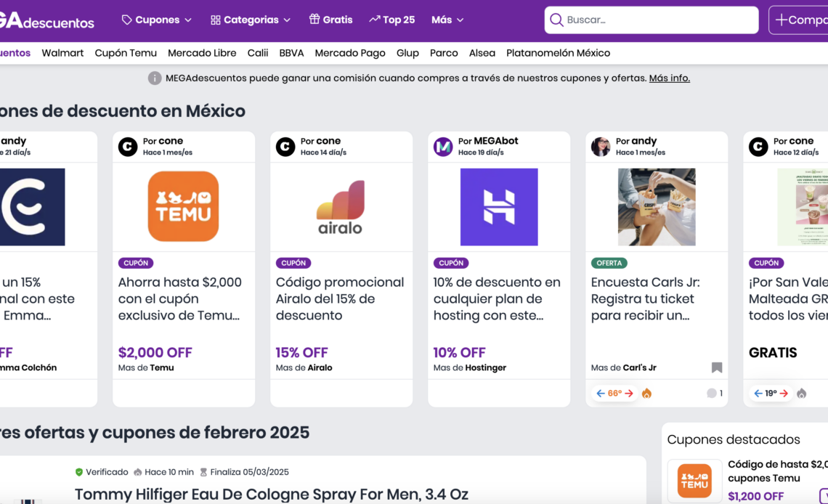Open the Emma Colchón logo thumbnail

click(32, 207)
